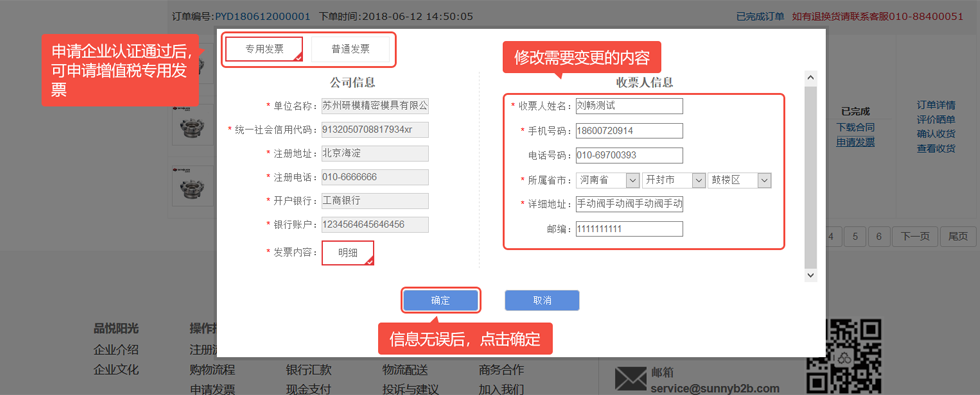This screenshot has width=980, height=395.
Task: Click the dialog scrollbar down arrow
Action: coord(810,275)
